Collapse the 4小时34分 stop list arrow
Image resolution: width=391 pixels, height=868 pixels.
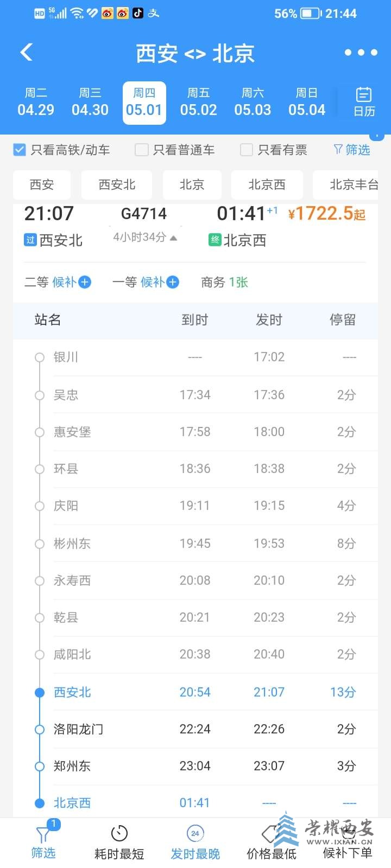point(174,238)
